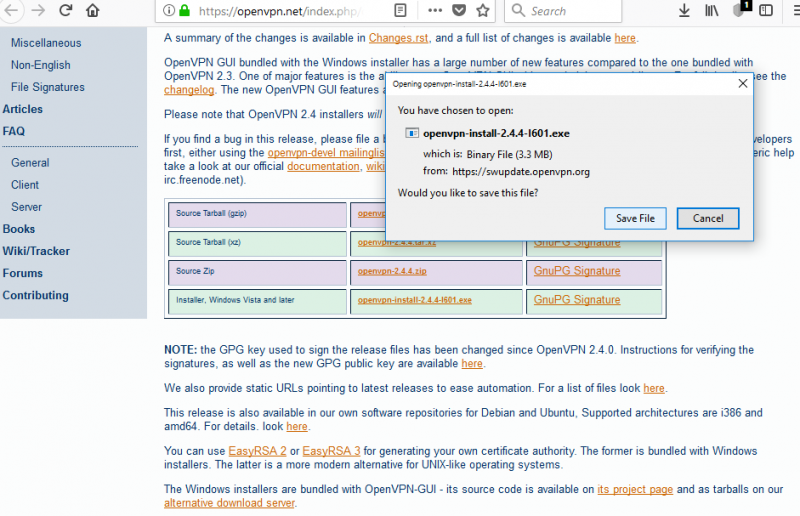Go to Articles section
The image size is (800, 516).
(22, 109)
